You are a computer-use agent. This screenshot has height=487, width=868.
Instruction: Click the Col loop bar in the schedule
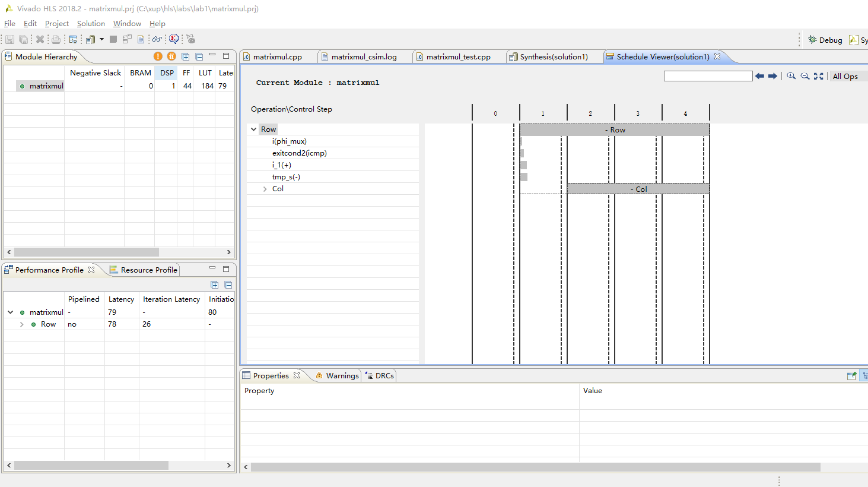[638, 189]
